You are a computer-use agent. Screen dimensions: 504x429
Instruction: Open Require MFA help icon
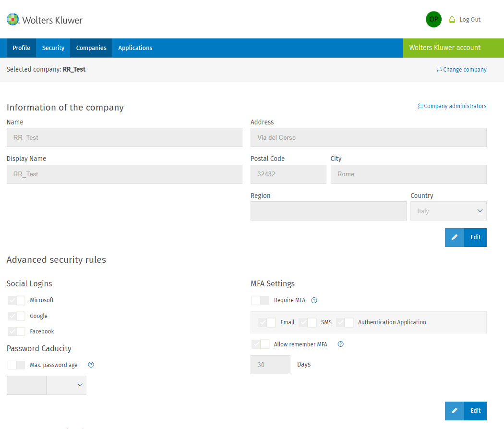tap(314, 300)
